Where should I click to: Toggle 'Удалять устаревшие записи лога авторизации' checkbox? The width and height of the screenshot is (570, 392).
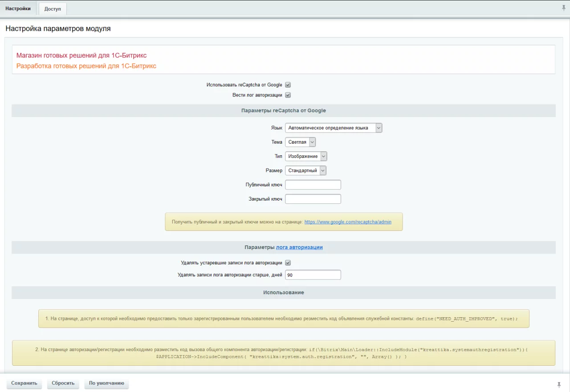point(288,263)
